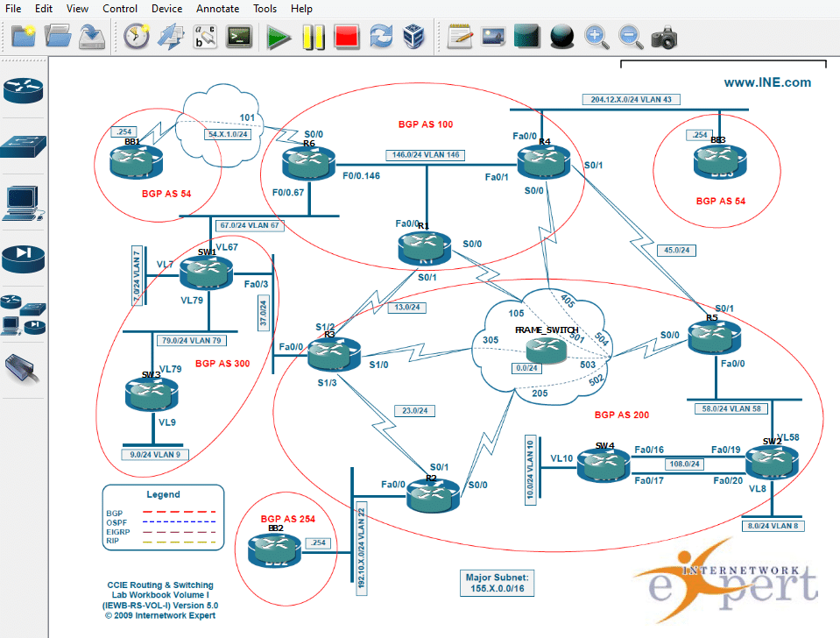The height and width of the screenshot is (638, 840).
Task: Browse switches in the device sidebar
Action: point(24,145)
